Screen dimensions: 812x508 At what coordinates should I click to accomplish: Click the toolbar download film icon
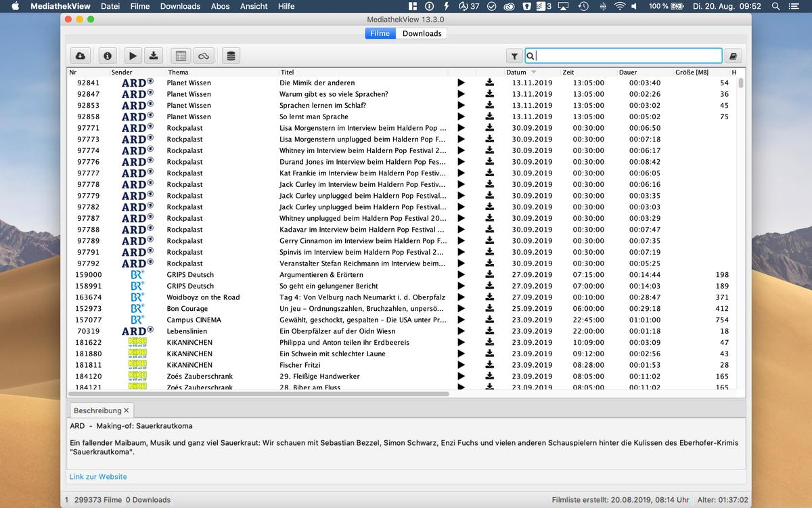coord(154,56)
